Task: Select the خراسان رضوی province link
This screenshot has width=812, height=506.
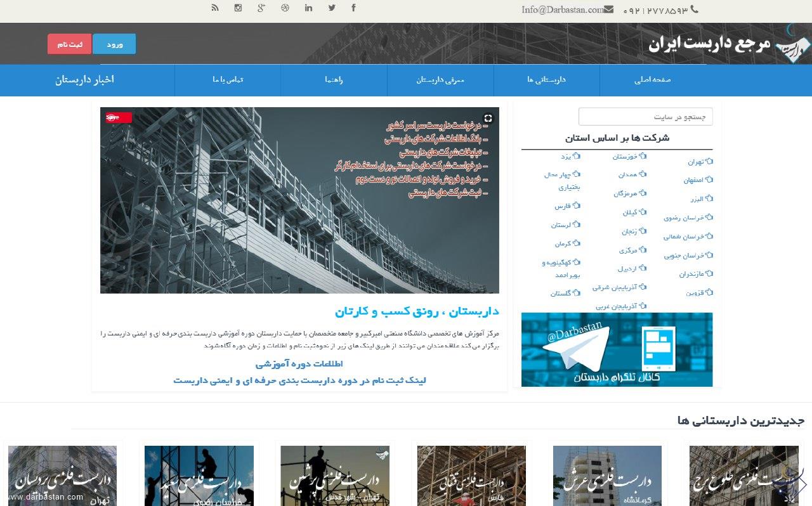Action: click(x=688, y=217)
